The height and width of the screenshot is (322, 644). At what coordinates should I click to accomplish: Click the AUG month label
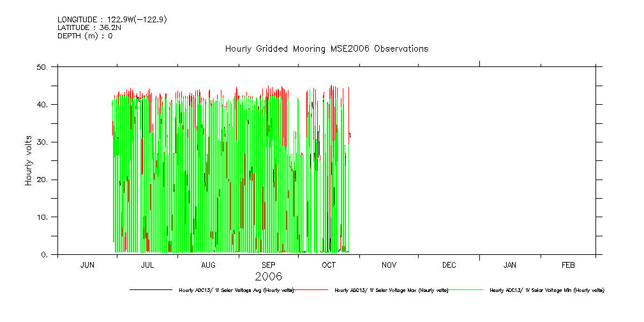pyautogui.click(x=208, y=264)
